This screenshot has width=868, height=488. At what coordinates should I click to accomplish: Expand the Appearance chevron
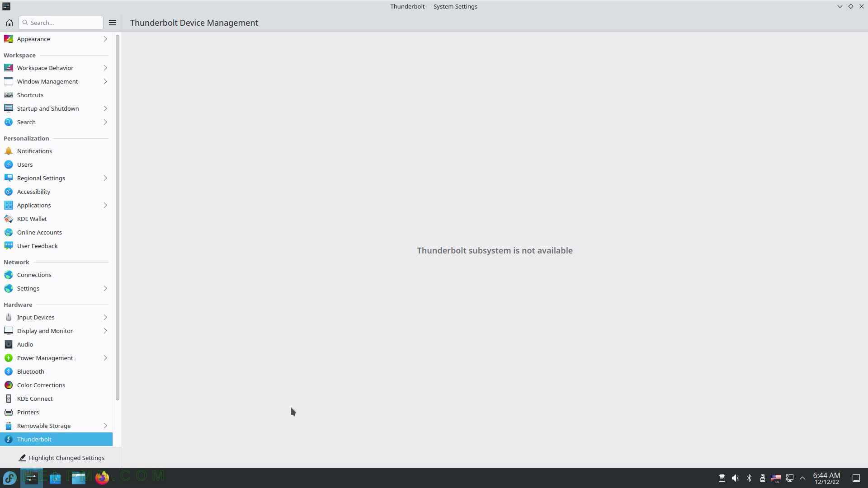[x=105, y=39]
